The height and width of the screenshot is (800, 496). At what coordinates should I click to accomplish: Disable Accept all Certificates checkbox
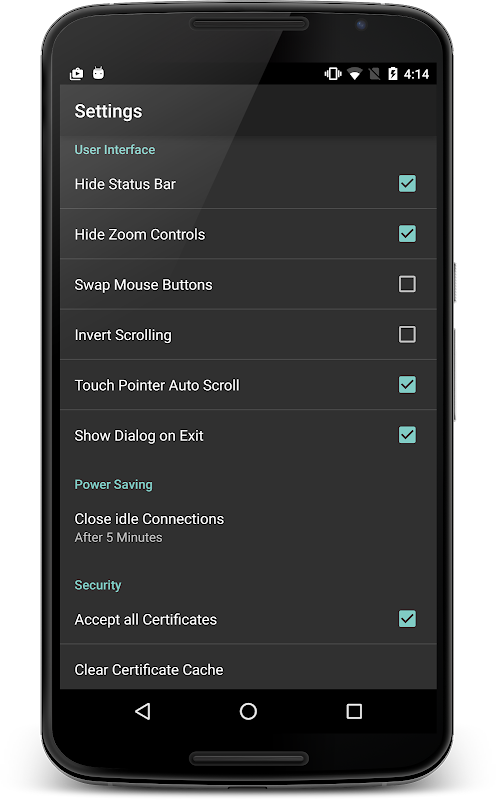(x=407, y=618)
